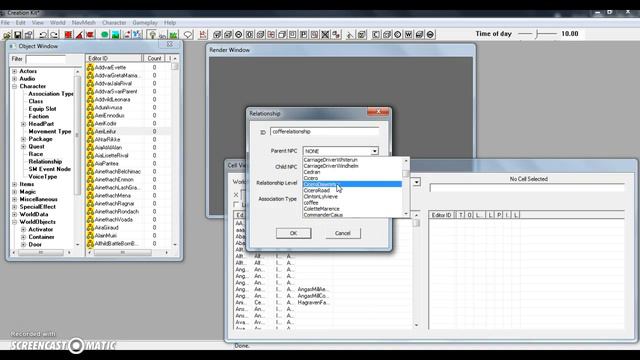Open the NavMesh menu
The image size is (640, 360).
84,23
